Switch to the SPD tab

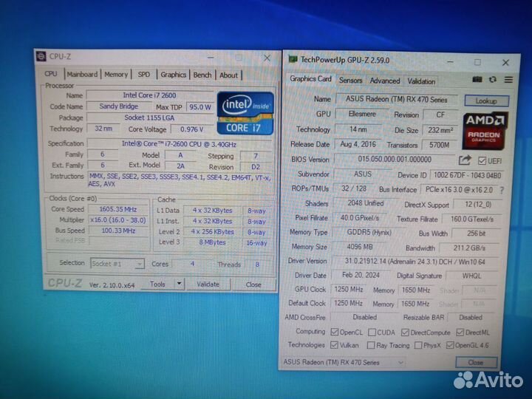pos(144,75)
